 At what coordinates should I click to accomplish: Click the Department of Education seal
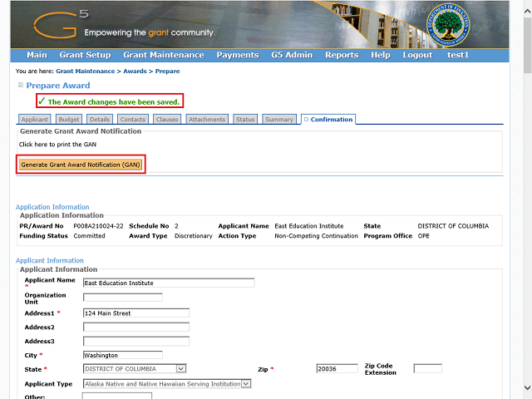click(451, 25)
